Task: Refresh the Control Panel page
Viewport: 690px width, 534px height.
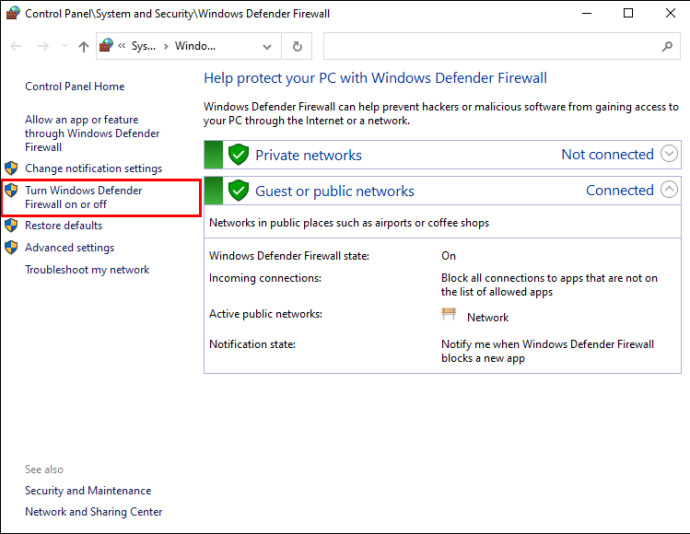Action: pyautogui.click(x=297, y=46)
